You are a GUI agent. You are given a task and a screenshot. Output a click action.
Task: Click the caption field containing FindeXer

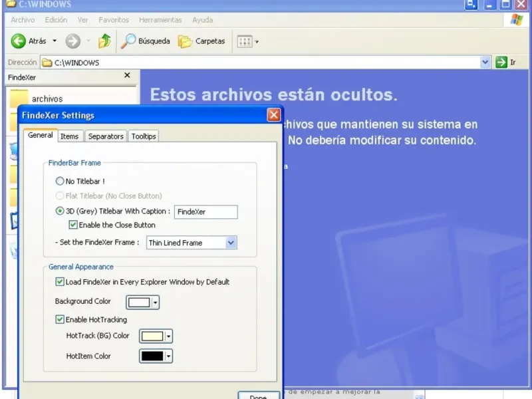206,211
